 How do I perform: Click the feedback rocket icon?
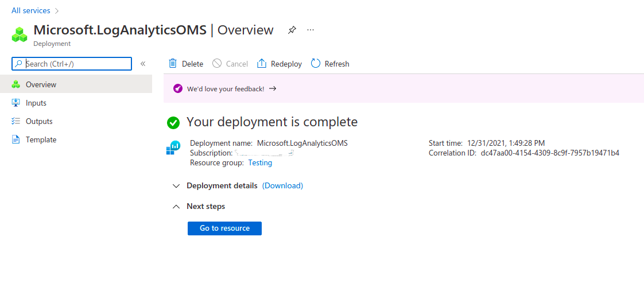tap(178, 88)
